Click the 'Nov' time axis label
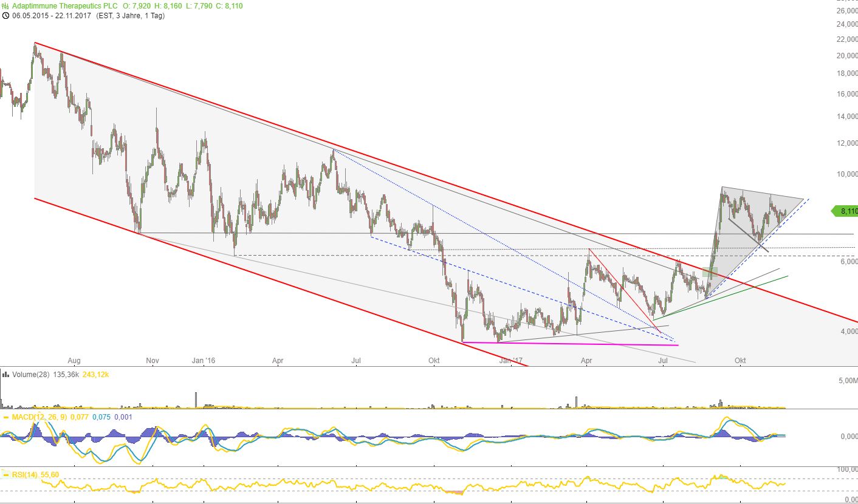The height and width of the screenshot is (504, 858). click(153, 361)
